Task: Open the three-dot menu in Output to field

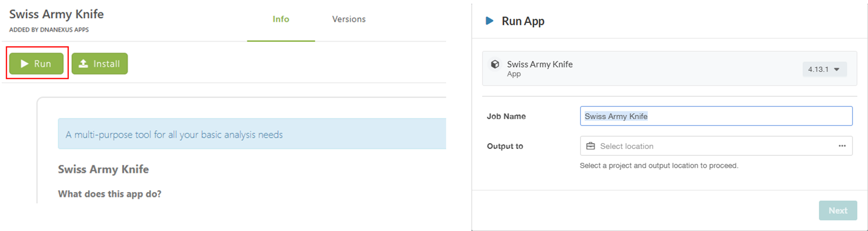Action: click(842, 146)
